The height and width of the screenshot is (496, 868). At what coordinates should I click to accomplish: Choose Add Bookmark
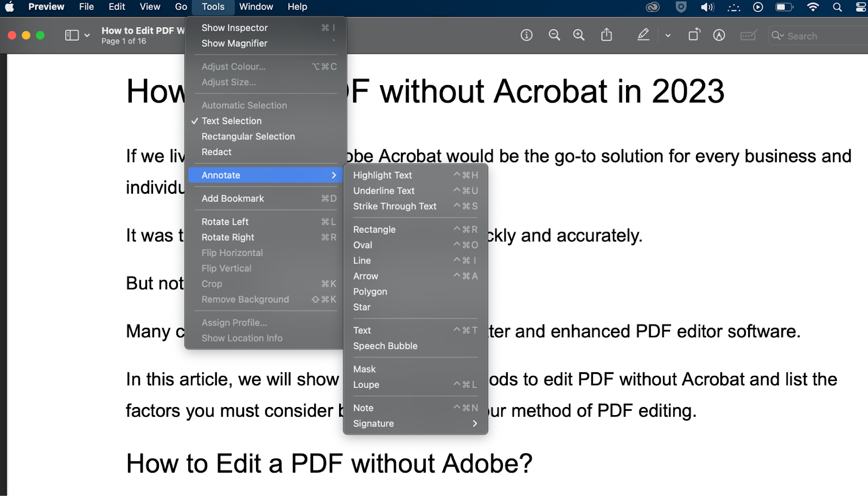point(232,198)
